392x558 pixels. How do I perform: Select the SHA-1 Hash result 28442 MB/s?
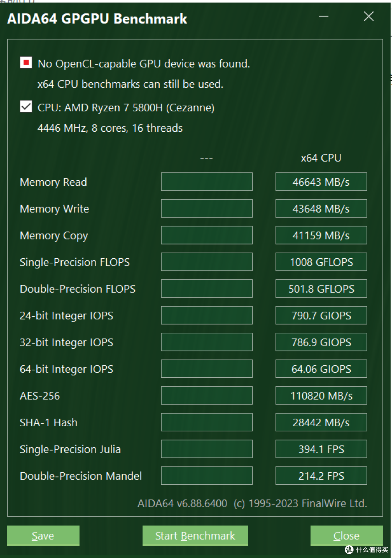321,422
